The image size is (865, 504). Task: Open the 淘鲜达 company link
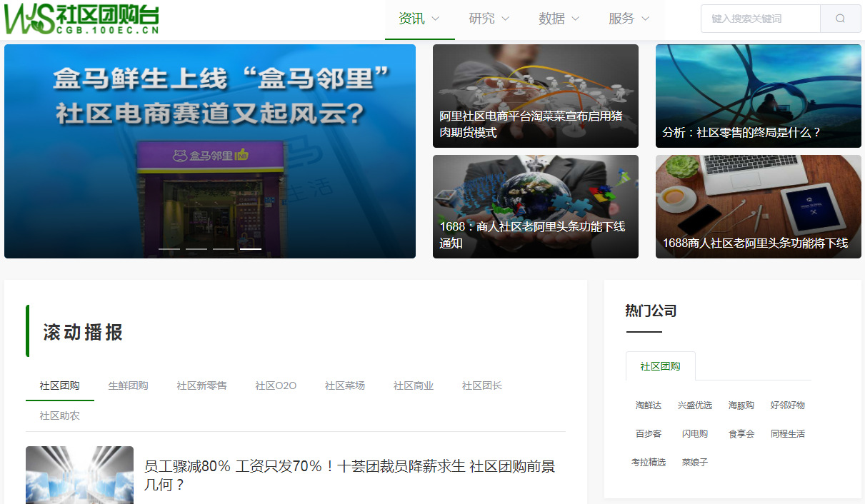pyautogui.click(x=649, y=405)
